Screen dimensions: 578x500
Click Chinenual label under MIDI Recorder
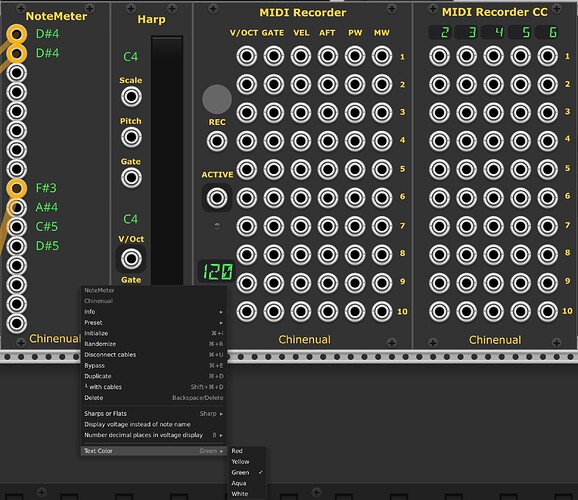304,340
